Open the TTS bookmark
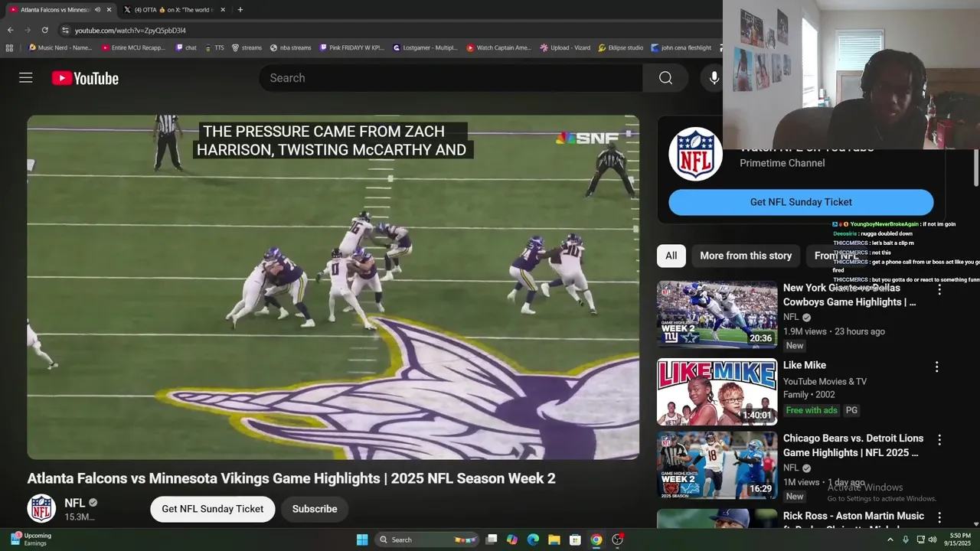The height and width of the screenshot is (551, 980). click(x=214, y=47)
